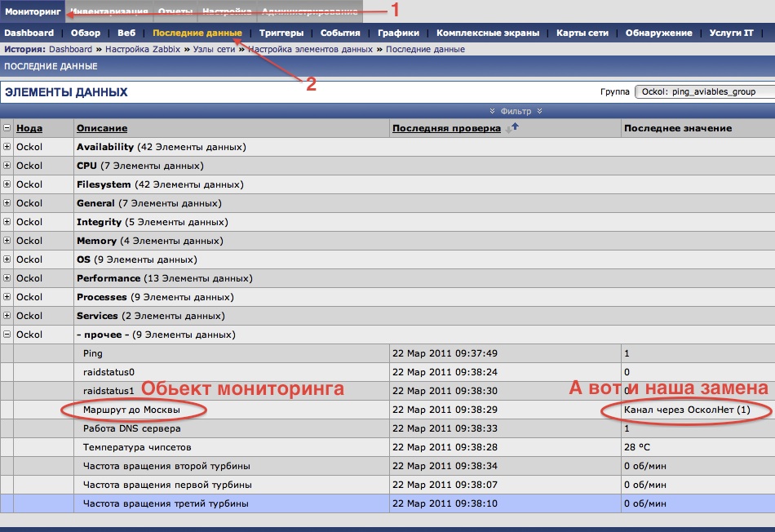Expand the CPU group plus icon

7,166
